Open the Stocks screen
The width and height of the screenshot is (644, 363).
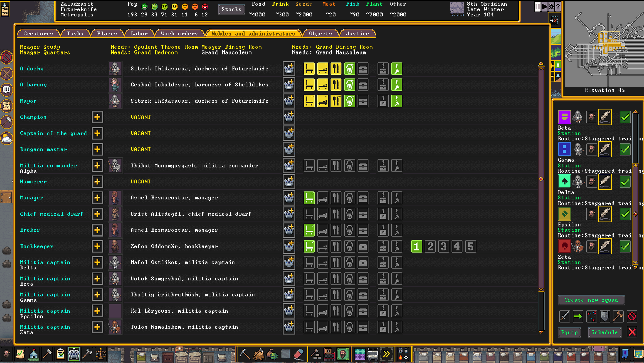pyautogui.click(x=231, y=9)
